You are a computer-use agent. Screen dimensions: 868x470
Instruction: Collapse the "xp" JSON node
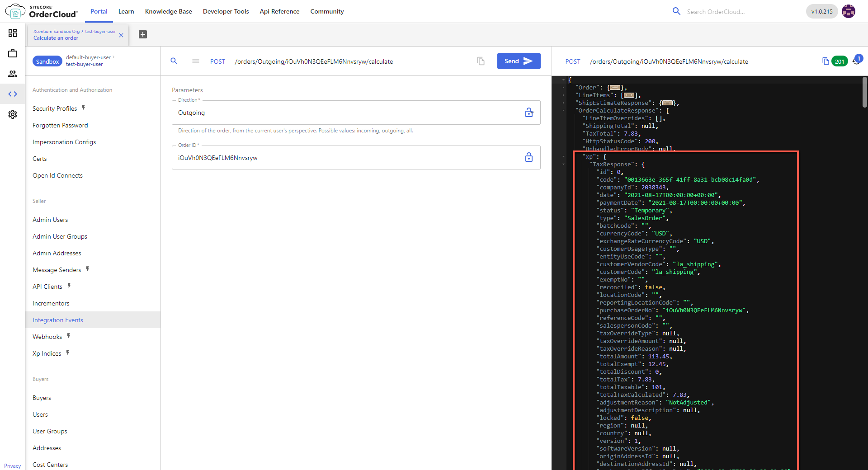click(x=564, y=157)
